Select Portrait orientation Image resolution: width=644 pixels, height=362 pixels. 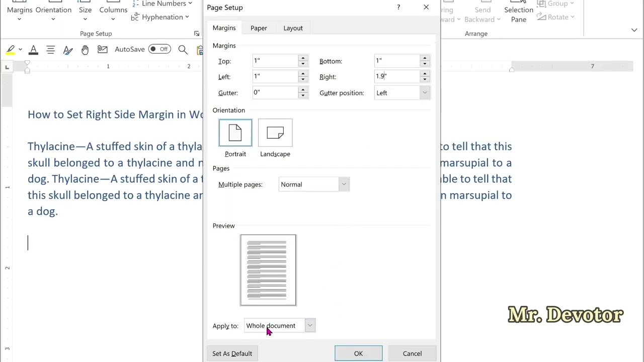click(235, 139)
